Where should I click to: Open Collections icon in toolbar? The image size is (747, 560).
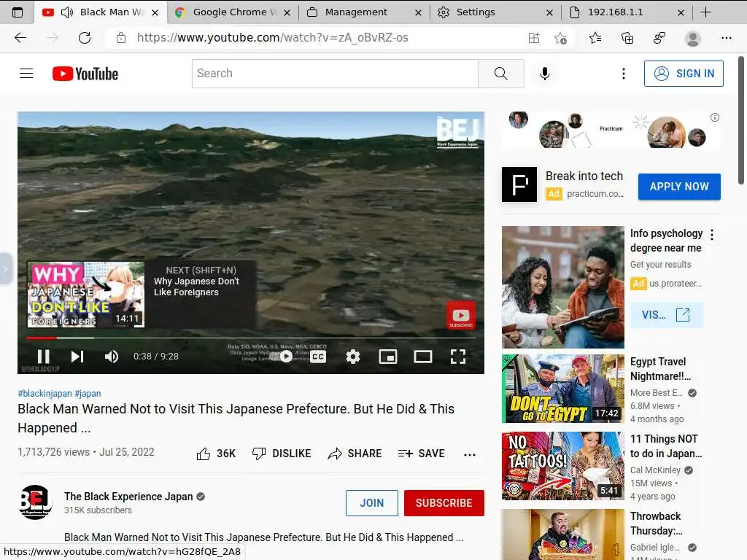point(627,38)
